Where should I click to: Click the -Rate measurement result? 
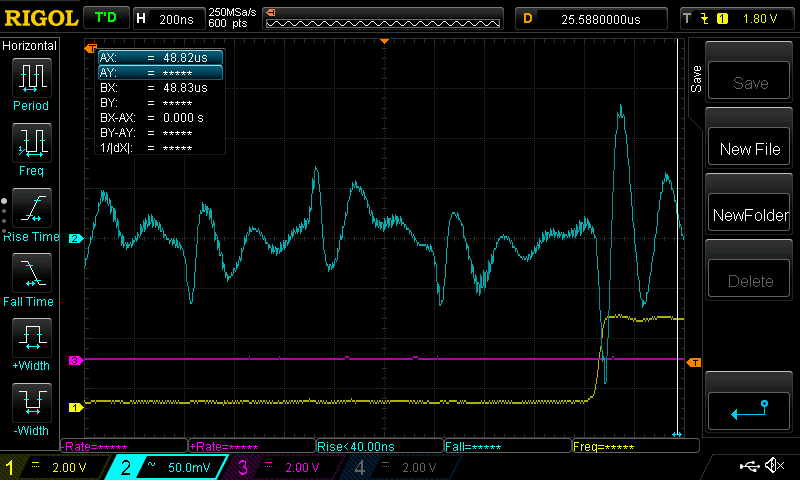click(124, 446)
